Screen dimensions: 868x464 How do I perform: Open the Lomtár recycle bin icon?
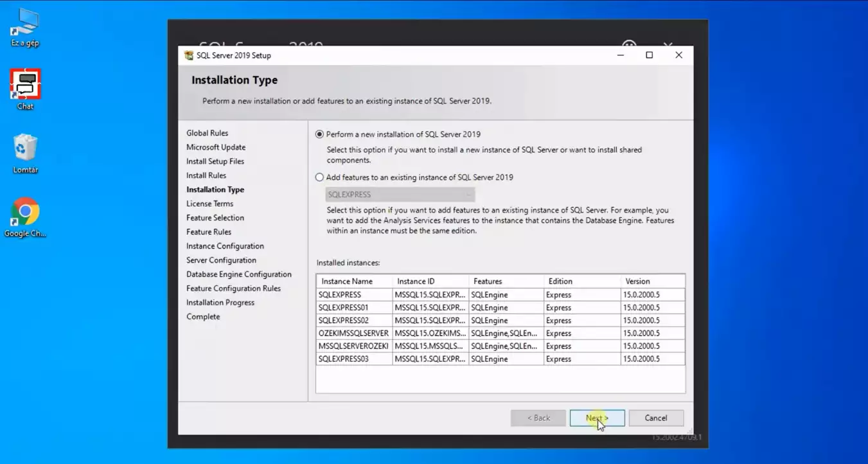25,154
